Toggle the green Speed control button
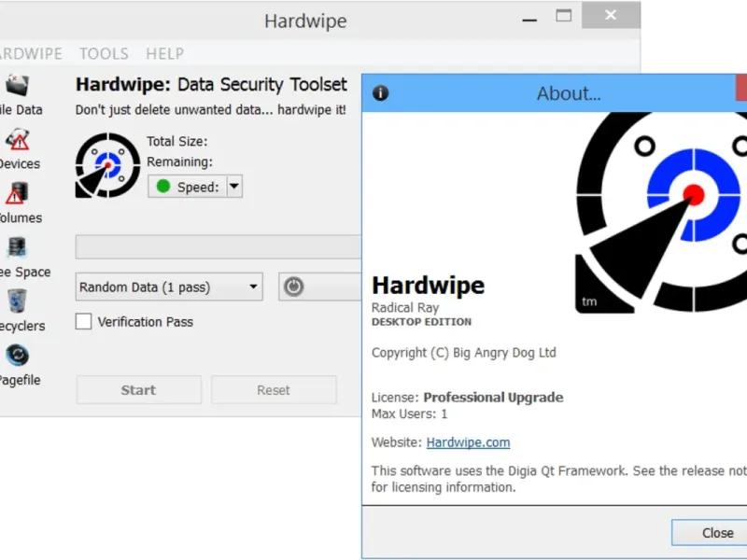747x560 pixels. point(188,186)
